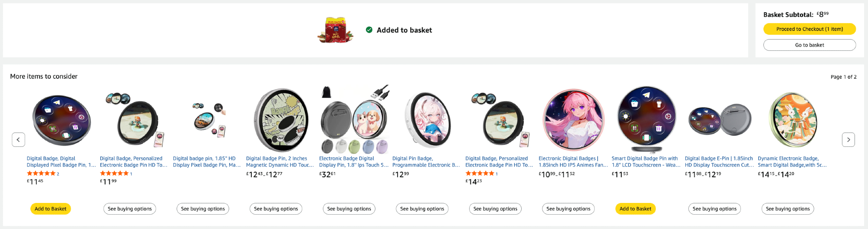Click the Go to basket button

pyautogui.click(x=809, y=45)
